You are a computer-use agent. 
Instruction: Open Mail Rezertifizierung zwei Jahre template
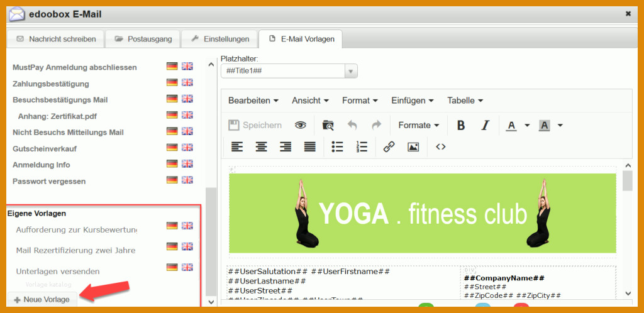pyautogui.click(x=75, y=250)
